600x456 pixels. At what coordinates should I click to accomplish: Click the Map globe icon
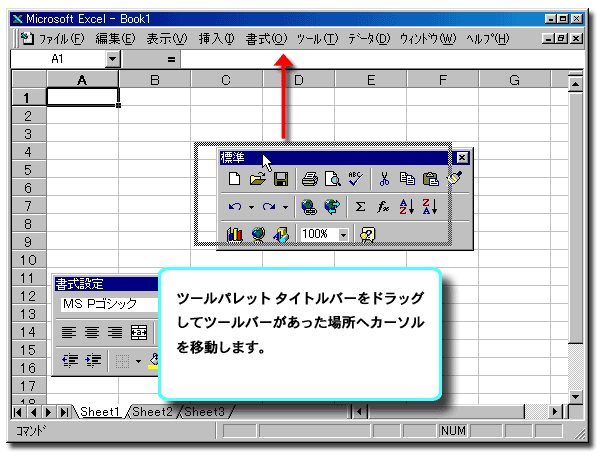coord(258,234)
